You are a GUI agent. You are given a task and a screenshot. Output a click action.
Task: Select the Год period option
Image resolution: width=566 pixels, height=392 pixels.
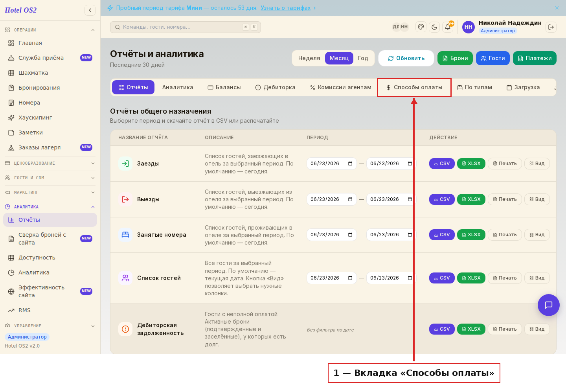pos(363,58)
